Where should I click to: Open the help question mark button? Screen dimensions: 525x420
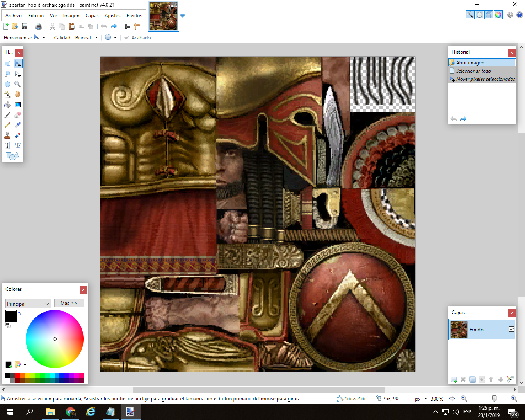[x=519, y=15]
